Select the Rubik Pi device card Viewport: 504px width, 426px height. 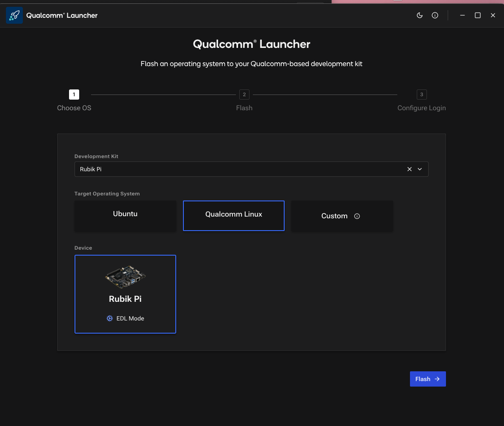point(125,294)
